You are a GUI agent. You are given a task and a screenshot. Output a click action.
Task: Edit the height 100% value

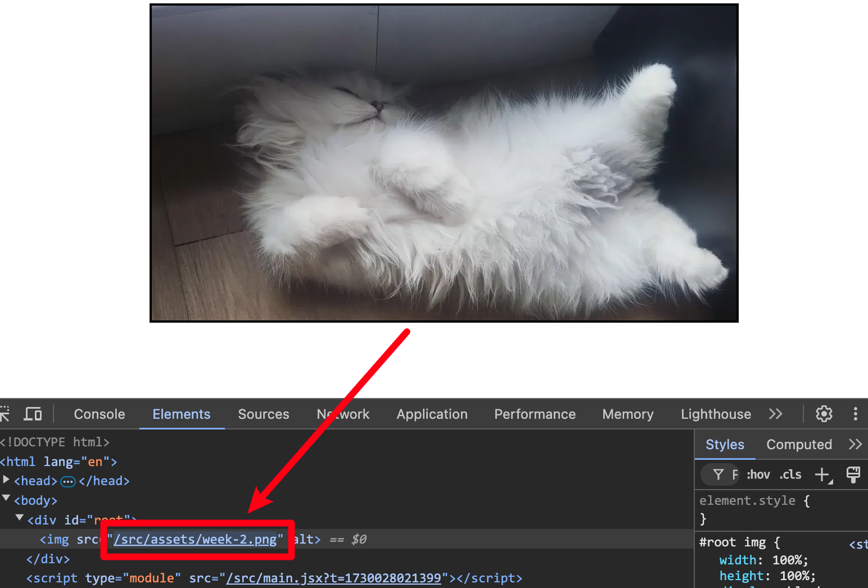(x=795, y=576)
